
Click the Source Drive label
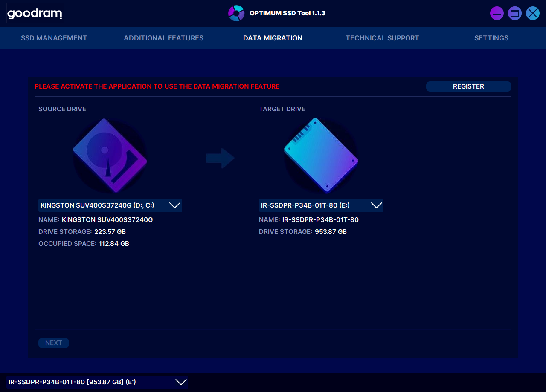tap(62, 109)
